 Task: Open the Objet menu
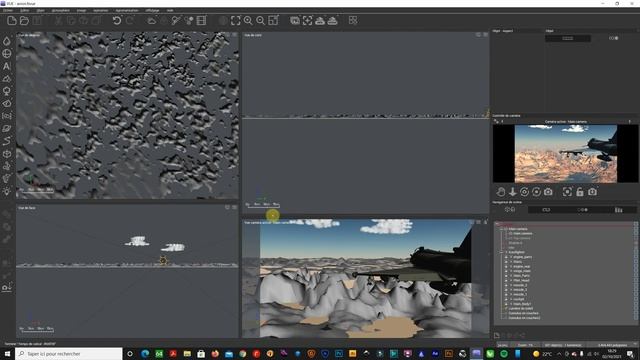40,10
